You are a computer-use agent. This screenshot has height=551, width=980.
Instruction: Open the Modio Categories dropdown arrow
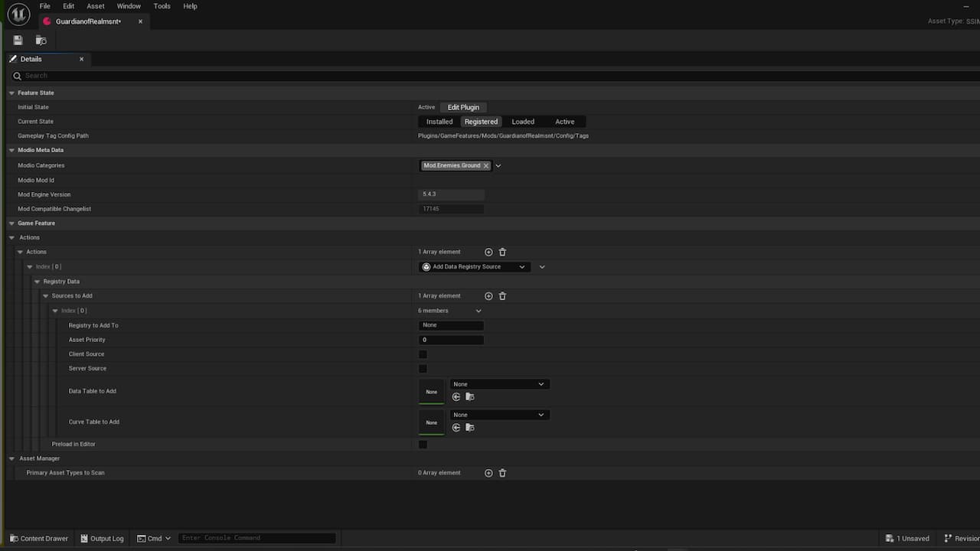498,165
